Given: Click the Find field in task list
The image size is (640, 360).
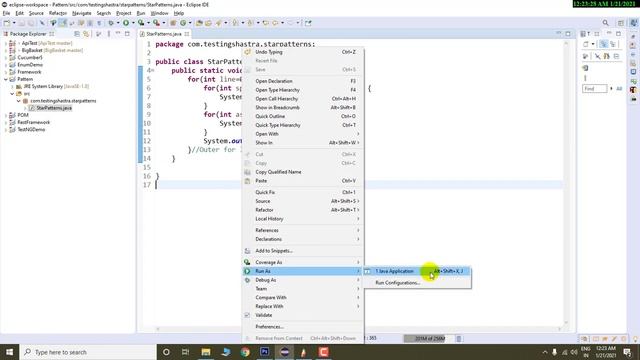Looking at the screenshot, I should point(595,89).
